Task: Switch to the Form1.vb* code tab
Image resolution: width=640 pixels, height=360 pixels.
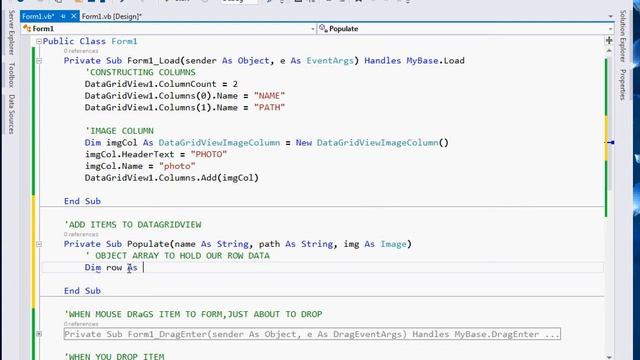Action: point(38,16)
